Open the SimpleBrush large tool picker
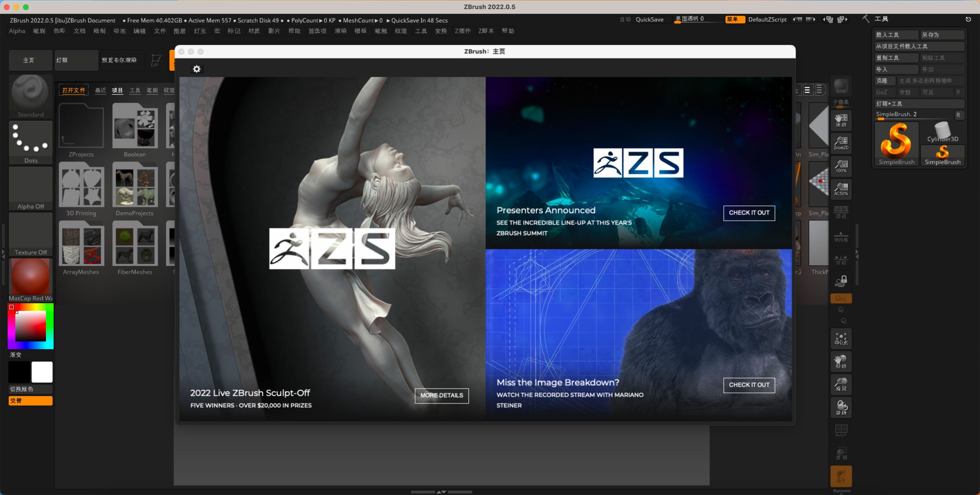 pos(896,143)
